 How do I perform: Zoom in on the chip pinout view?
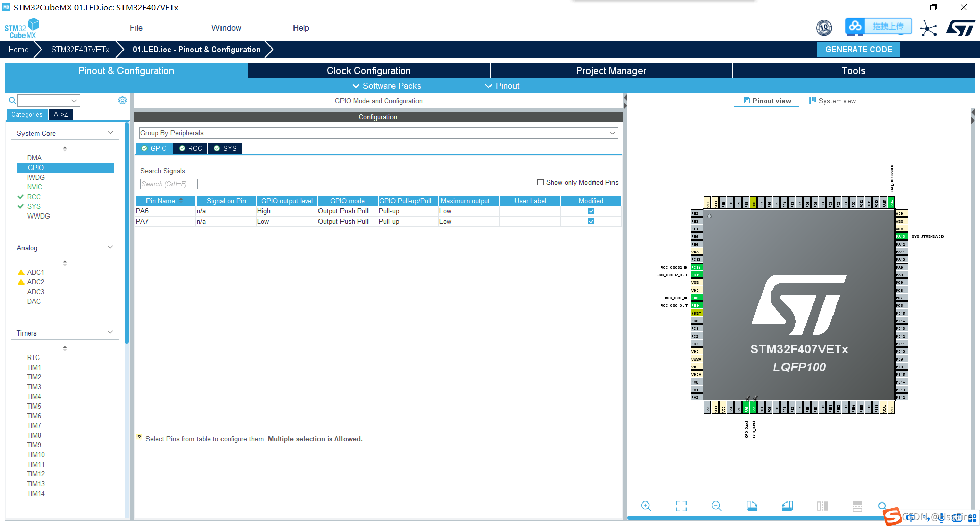(646, 506)
